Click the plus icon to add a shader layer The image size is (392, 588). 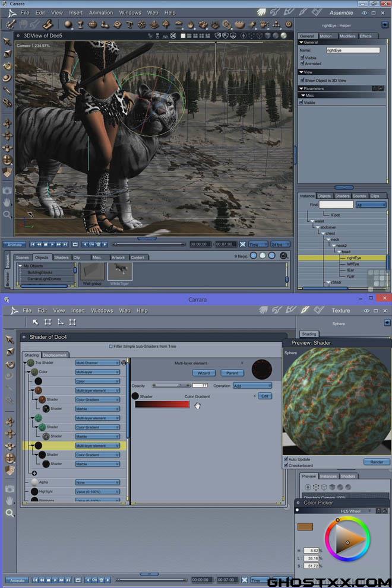pos(34,473)
